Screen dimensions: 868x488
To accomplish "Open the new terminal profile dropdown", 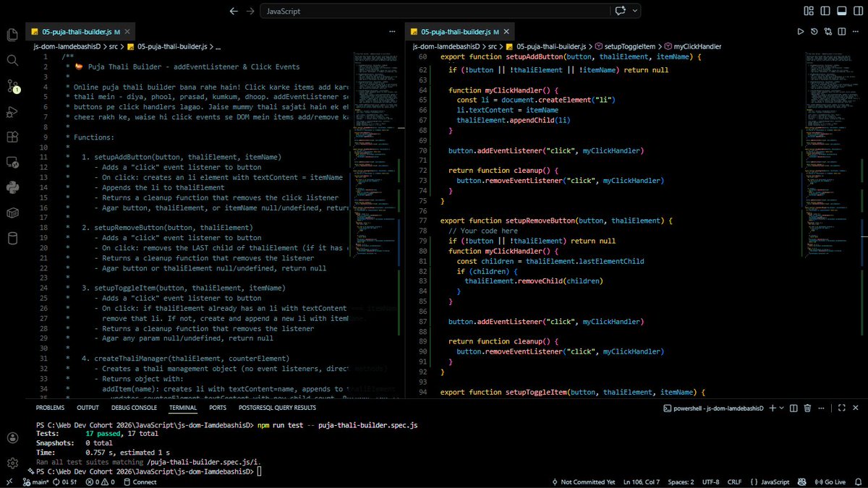I will pyautogui.click(x=783, y=408).
